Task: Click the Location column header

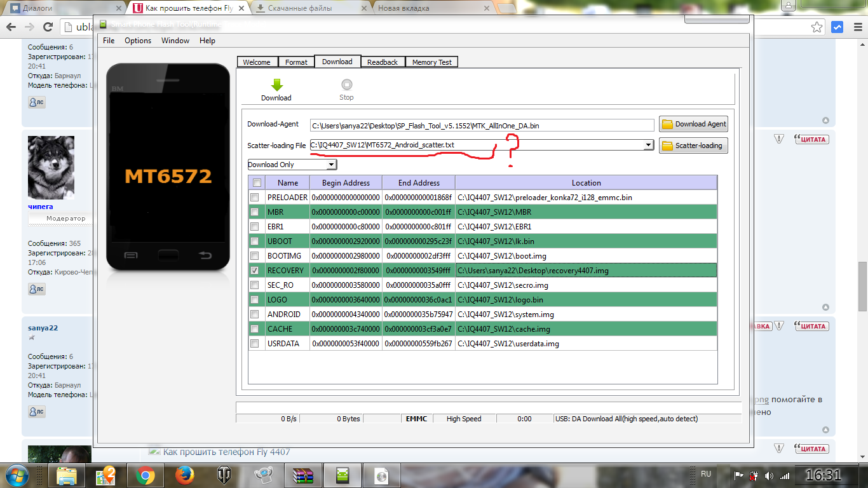Action: [586, 182]
